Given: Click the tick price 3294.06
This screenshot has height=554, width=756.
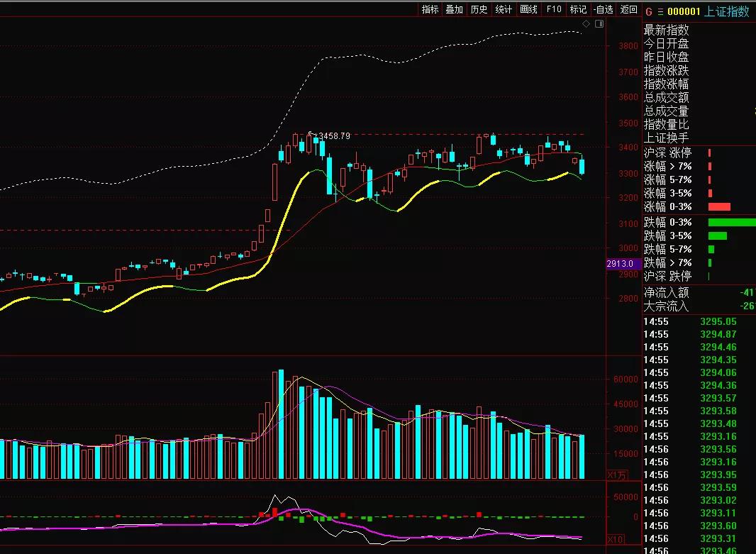Looking at the screenshot, I should point(718,372).
